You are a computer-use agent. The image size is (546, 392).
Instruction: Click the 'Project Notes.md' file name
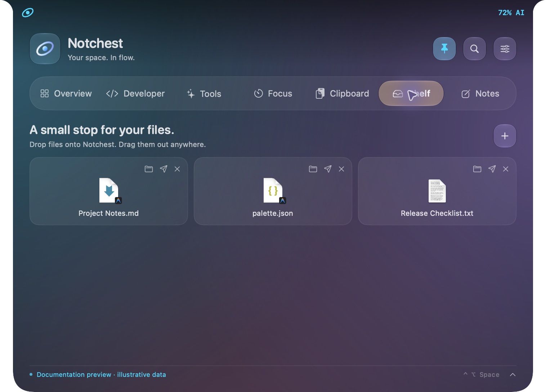pyautogui.click(x=108, y=213)
